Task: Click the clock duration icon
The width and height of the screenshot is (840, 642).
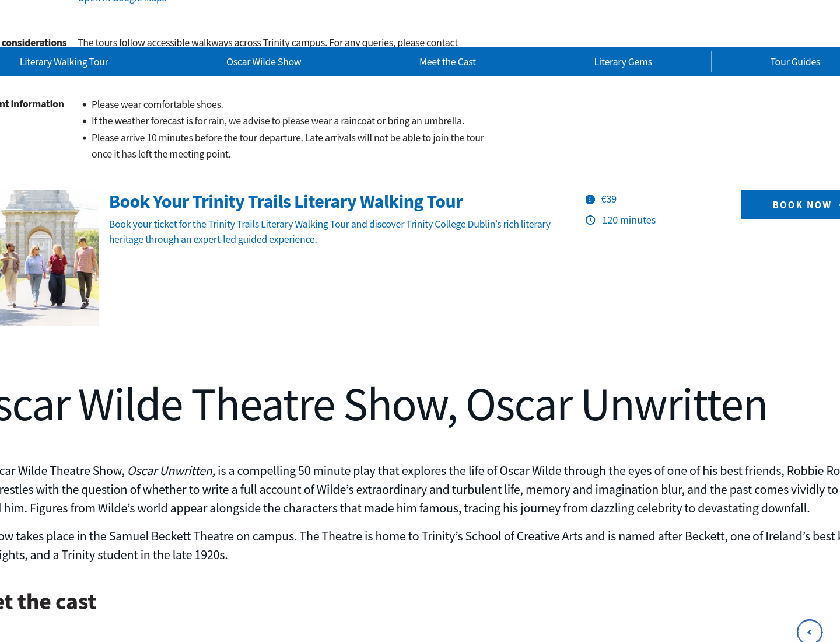Action: pyautogui.click(x=590, y=220)
